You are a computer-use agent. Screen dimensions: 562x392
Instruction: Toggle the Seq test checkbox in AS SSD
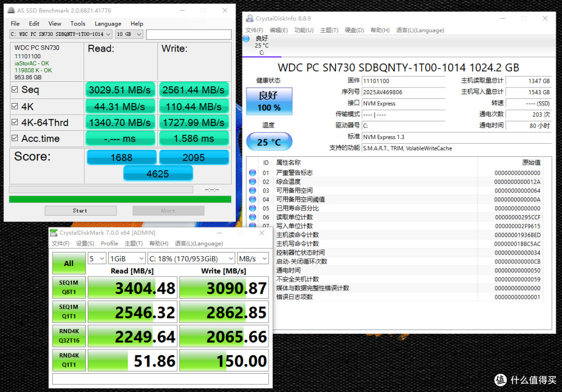coord(15,90)
